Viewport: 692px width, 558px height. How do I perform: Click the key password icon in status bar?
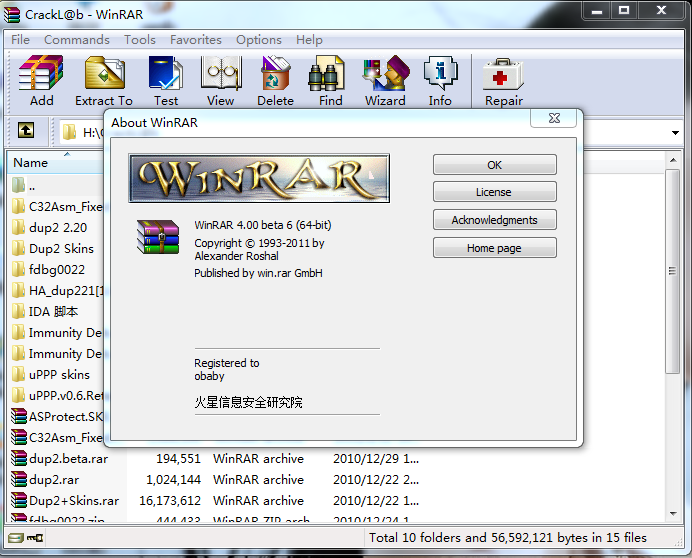pos(35,538)
